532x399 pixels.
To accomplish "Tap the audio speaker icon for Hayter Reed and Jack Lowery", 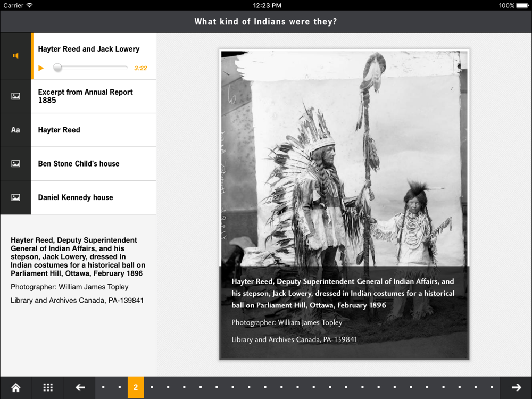I will tap(15, 56).
